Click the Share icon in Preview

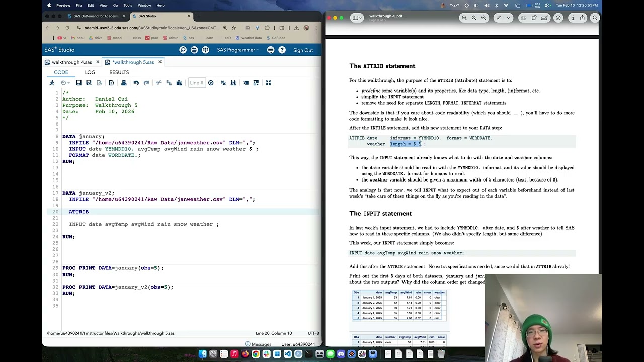pyautogui.click(x=582, y=18)
